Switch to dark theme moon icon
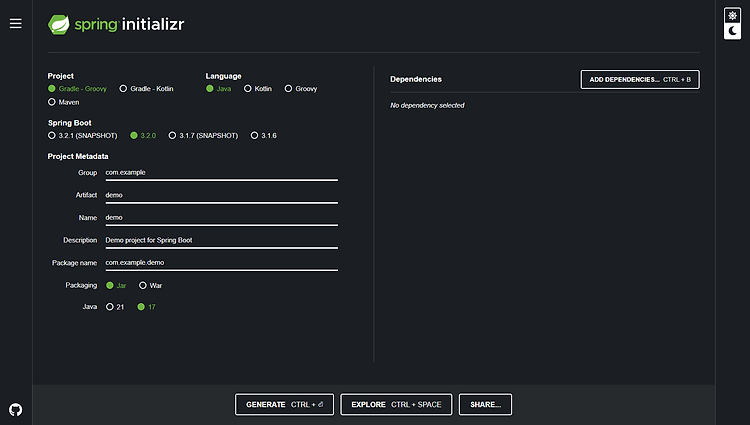Screen dimensions: 750x425 point(732,31)
